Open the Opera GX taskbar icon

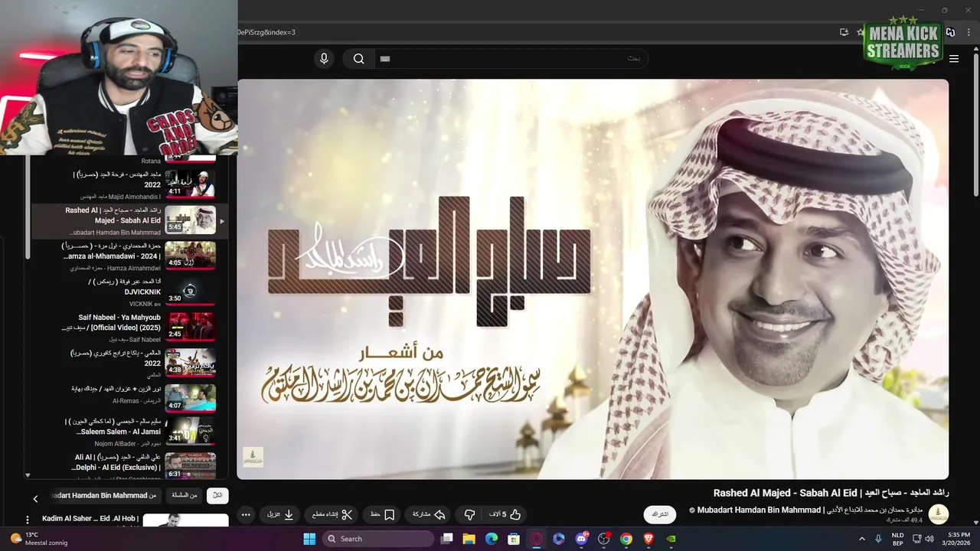coord(537,539)
